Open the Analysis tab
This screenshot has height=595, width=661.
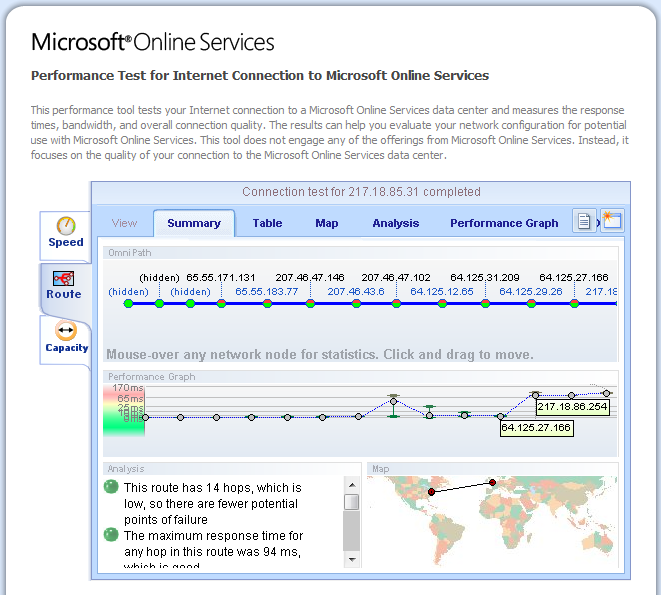pos(395,223)
